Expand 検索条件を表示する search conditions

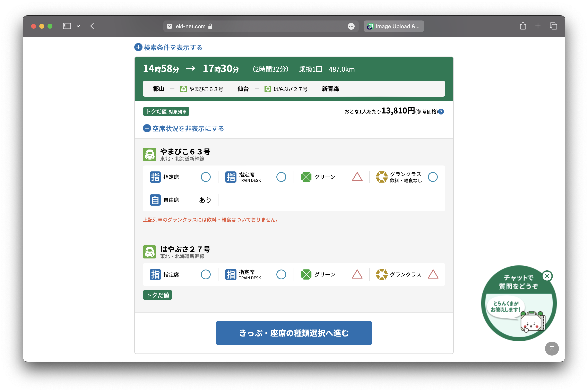point(168,47)
